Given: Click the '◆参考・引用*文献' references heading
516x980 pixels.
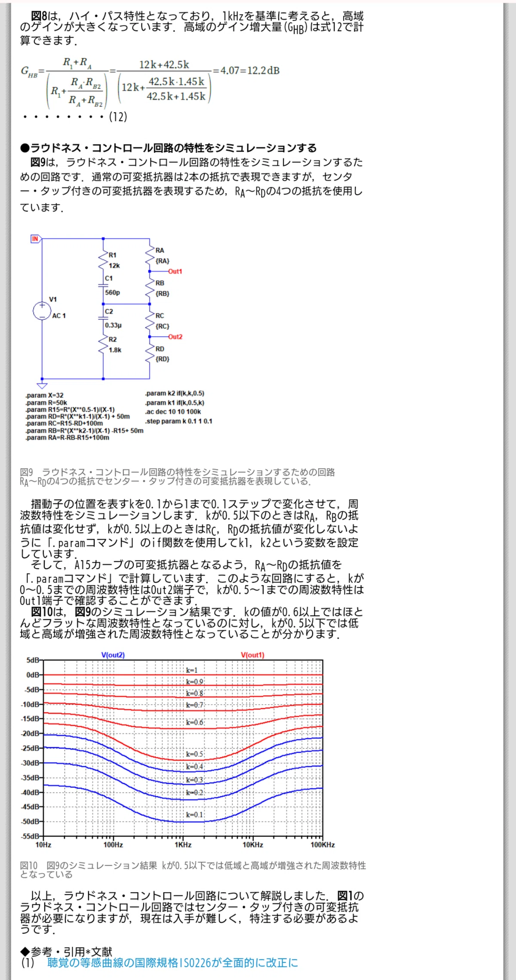Looking at the screenshot, I should click(66, 952).
